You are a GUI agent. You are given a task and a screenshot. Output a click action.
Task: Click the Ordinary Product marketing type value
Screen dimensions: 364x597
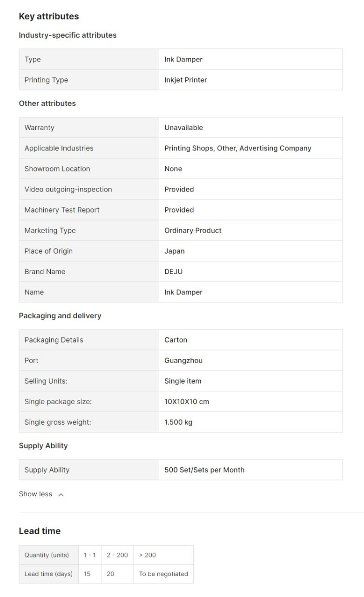193,230
